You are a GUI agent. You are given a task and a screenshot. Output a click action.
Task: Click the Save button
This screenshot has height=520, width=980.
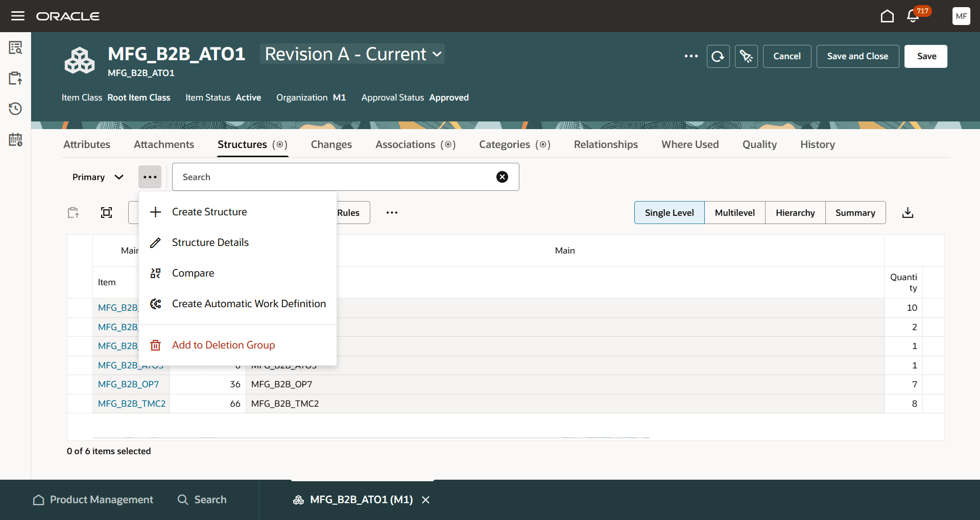pyautogui.click(x=926, y=56)
